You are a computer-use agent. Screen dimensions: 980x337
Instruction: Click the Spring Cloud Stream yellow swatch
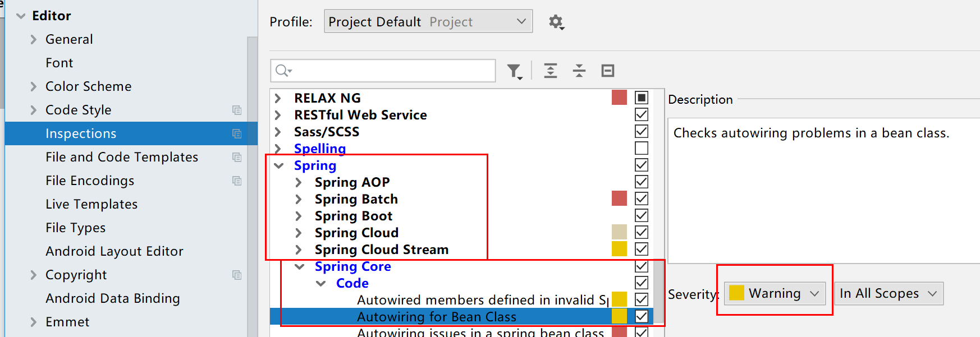click(619, 249)
